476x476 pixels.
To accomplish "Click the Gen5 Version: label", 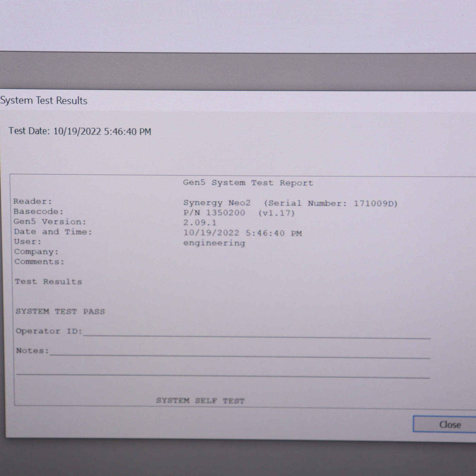I will click(50, 222).
